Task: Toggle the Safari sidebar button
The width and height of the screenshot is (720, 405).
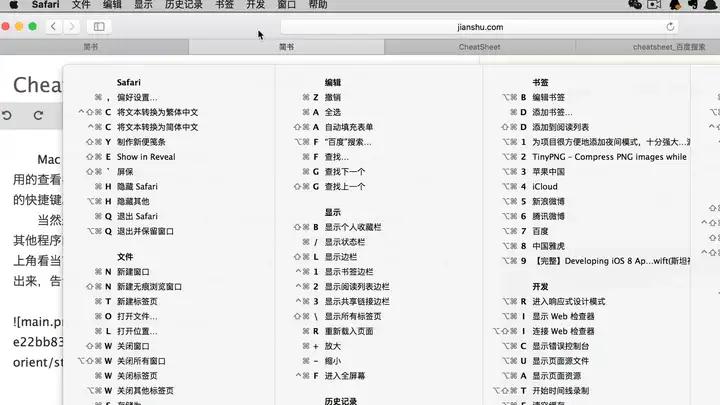Action: click(99, 27)
